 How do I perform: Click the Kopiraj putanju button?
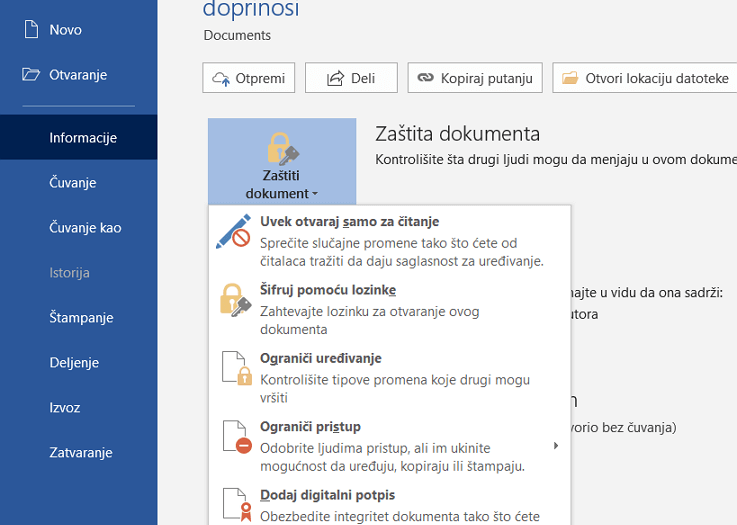coord(476,78)
